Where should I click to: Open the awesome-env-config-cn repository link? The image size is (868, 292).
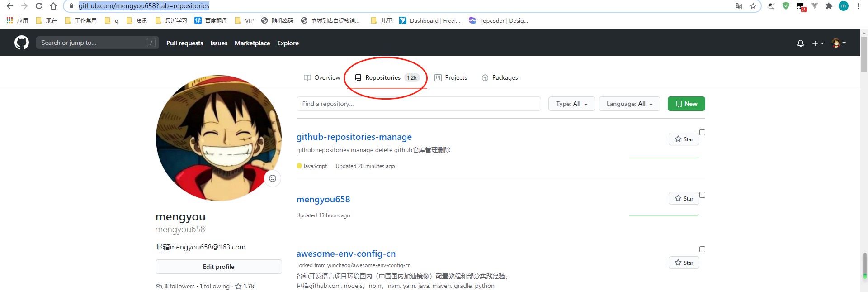coord(346,254)
